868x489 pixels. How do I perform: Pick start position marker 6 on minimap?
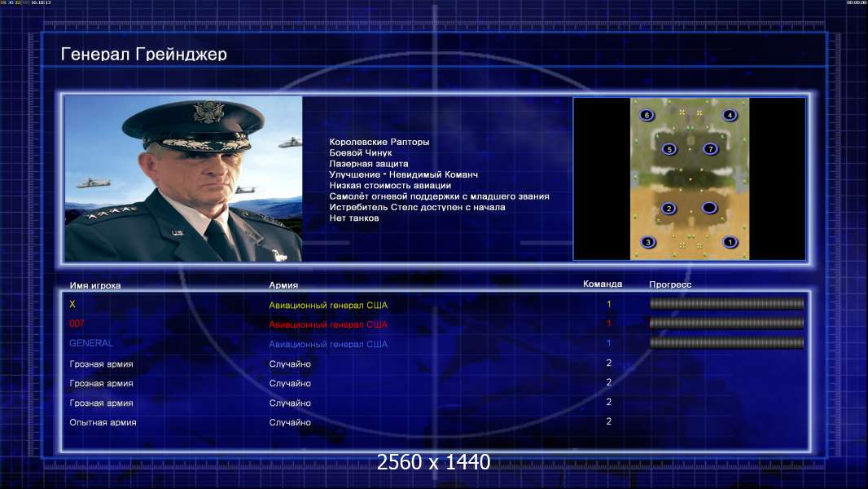647,115
